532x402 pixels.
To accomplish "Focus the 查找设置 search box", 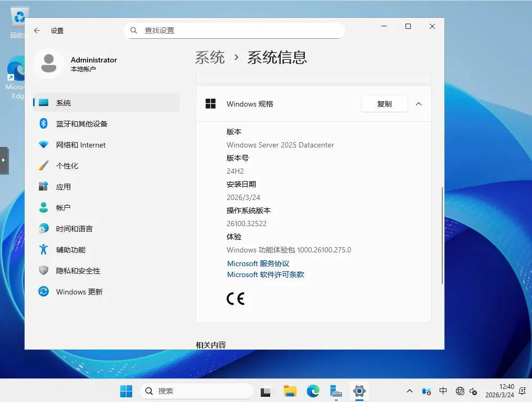I will pyautogui.click(x=235, y=30).
